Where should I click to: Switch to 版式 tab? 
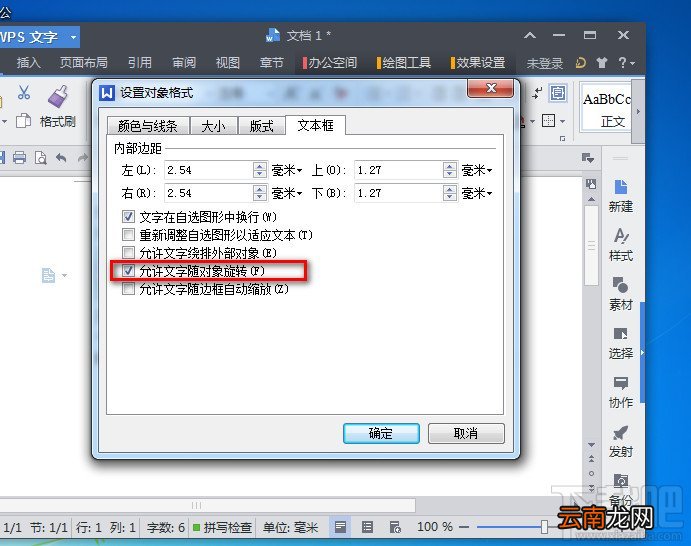(x=262, y=126)
